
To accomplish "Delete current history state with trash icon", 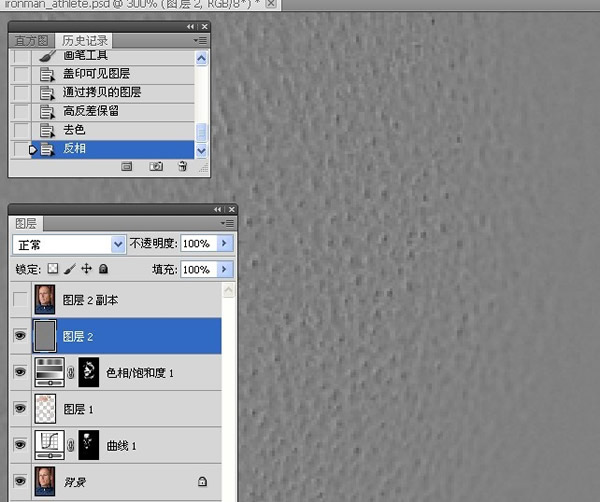I will [183, 166].
